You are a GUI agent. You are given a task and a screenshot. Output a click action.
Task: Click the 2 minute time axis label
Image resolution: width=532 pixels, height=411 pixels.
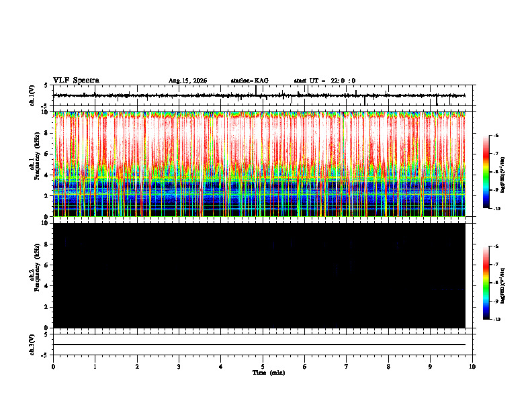(x=137, y=367)
